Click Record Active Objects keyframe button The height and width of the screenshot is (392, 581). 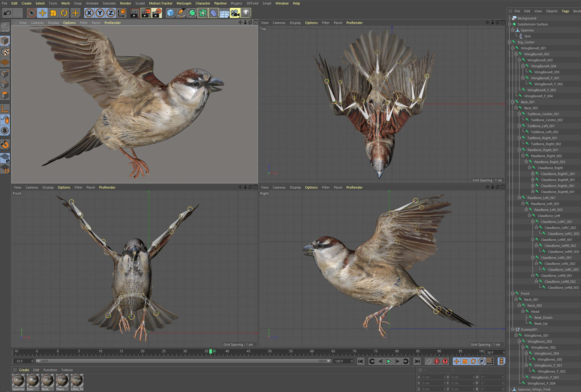pyautogui.click(x=428, y=361)
